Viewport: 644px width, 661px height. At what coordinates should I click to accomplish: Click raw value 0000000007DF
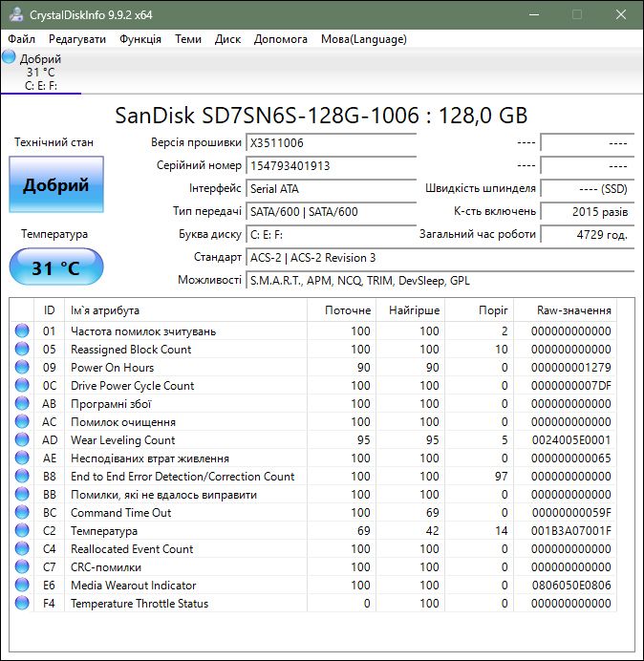pyautogui.click(x=571, y=386)
